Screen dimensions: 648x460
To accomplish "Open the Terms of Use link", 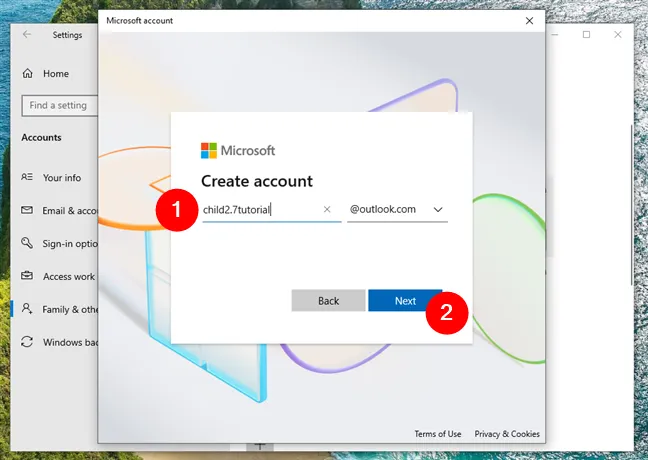I will point(438,434).
